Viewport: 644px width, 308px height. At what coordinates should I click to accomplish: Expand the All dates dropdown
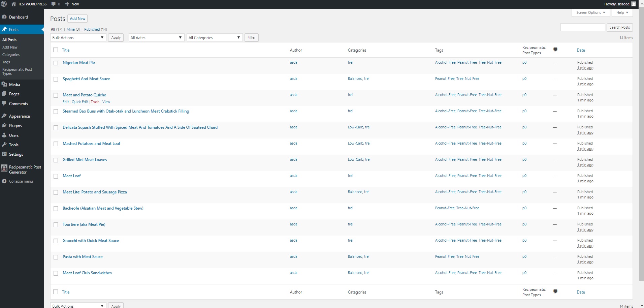coord(156,37)
